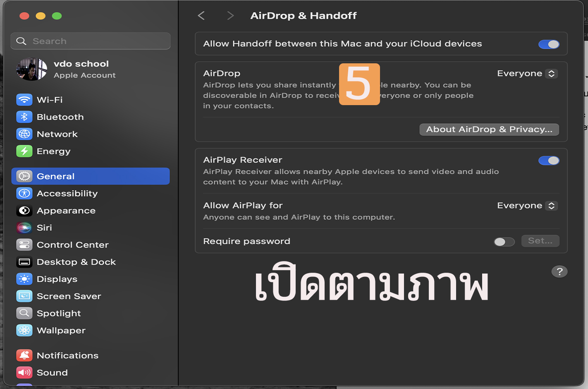Screen dimensions: 588x389
Task: Enable the Require password switch
Action: pyautogui.click(x=504, y=242)
